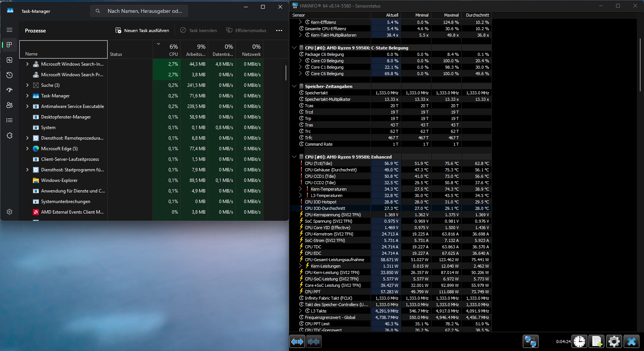Select CPU-Gesamt-Leistungsaufnahme sensor row
The image size is (644, 351).
[391, 260]
